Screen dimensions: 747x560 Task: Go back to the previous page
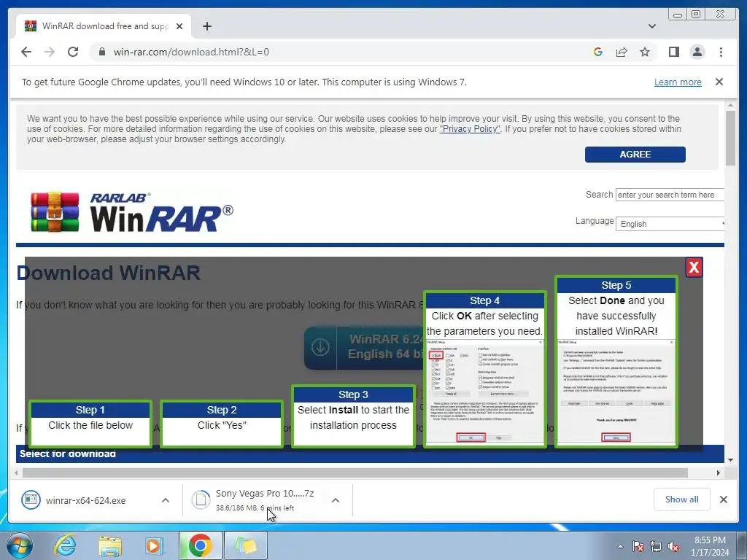26,52
